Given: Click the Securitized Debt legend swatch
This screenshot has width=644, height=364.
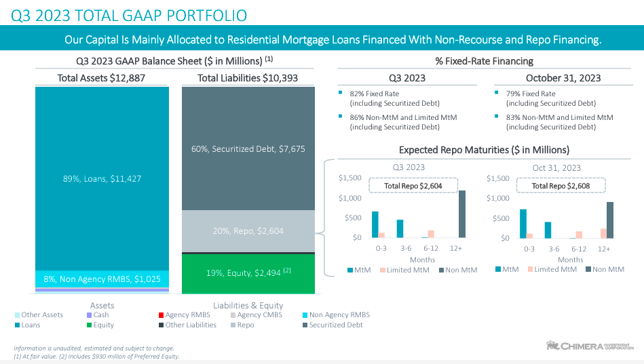Looking at the screenshot, I should click(305, 325).
